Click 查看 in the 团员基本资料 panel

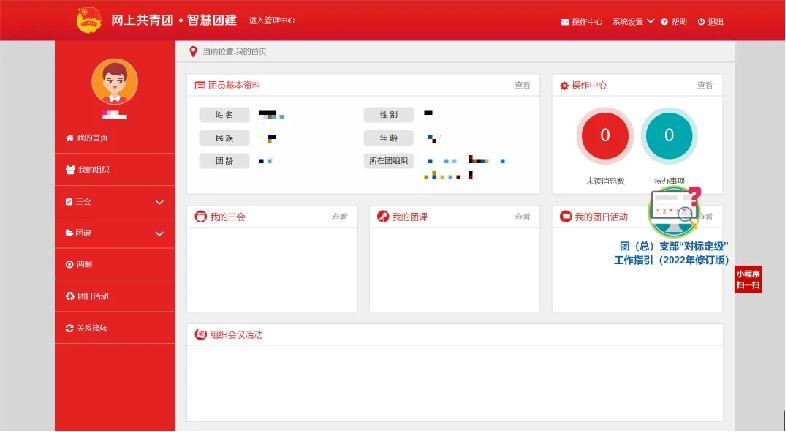pos(522,86)
